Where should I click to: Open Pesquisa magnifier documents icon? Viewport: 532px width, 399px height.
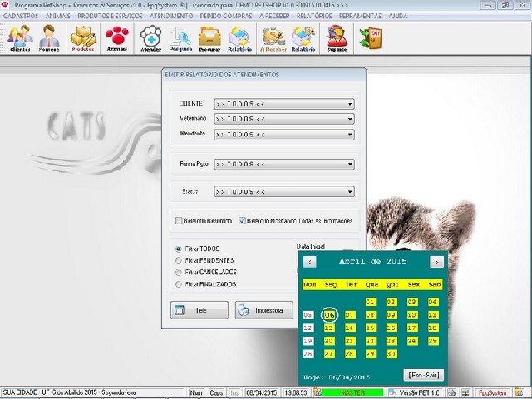[x=180, y=38]
